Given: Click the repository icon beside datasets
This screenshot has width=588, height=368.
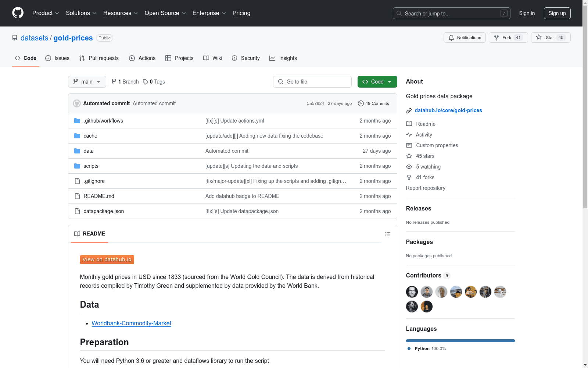Looking at the screenshot, I should 15,38.
